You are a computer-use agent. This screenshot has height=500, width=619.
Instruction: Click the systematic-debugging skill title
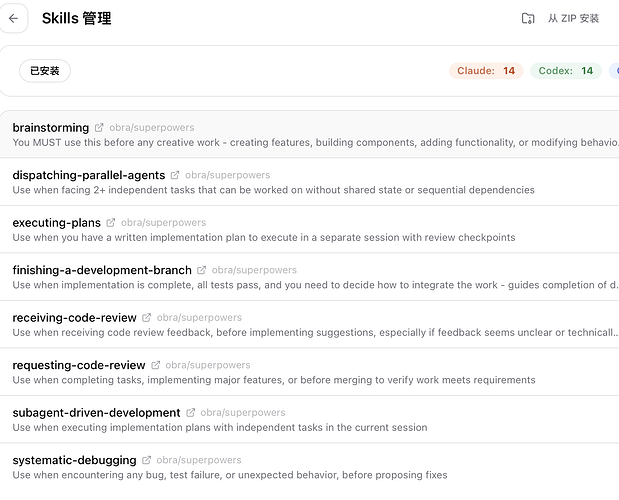pos(75,460)
